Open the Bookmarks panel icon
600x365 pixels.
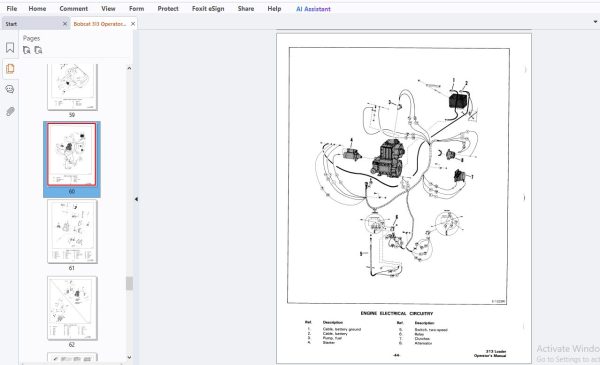[x=10, y=48]
